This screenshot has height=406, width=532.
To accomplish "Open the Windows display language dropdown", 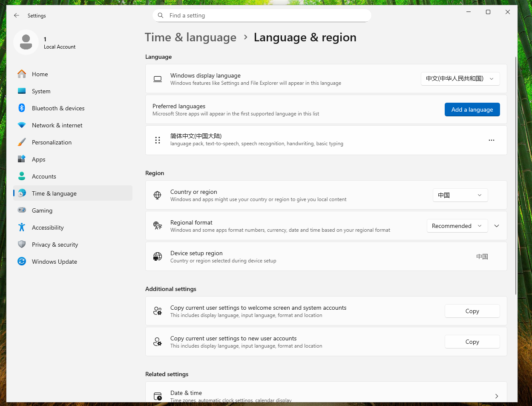I will tap(460, 79).
